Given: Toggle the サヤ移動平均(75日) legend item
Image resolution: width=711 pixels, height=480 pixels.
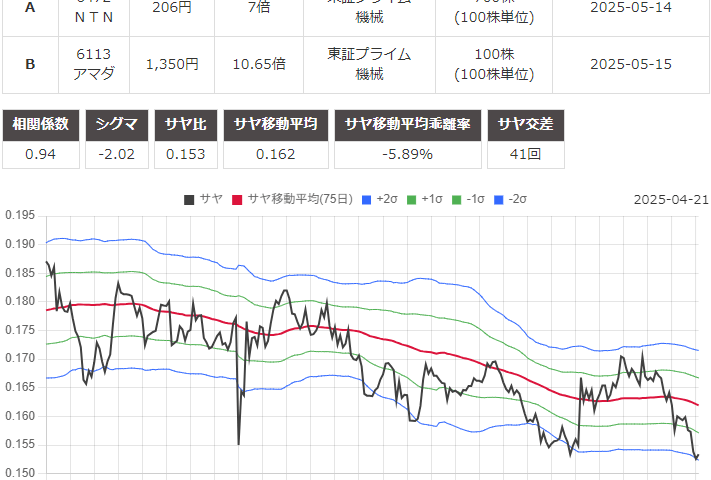Looking at the screenshot, I should [291, 199].
